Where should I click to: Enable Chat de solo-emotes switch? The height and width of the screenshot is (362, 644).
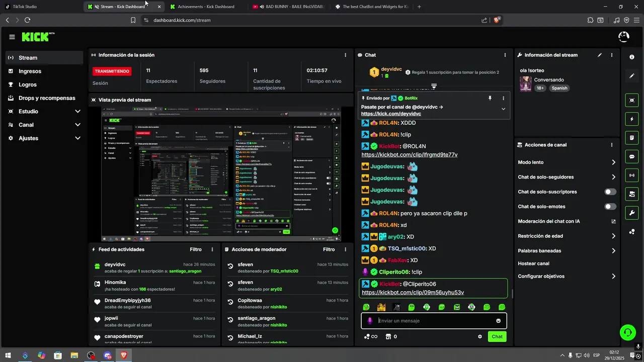[610, 207]
